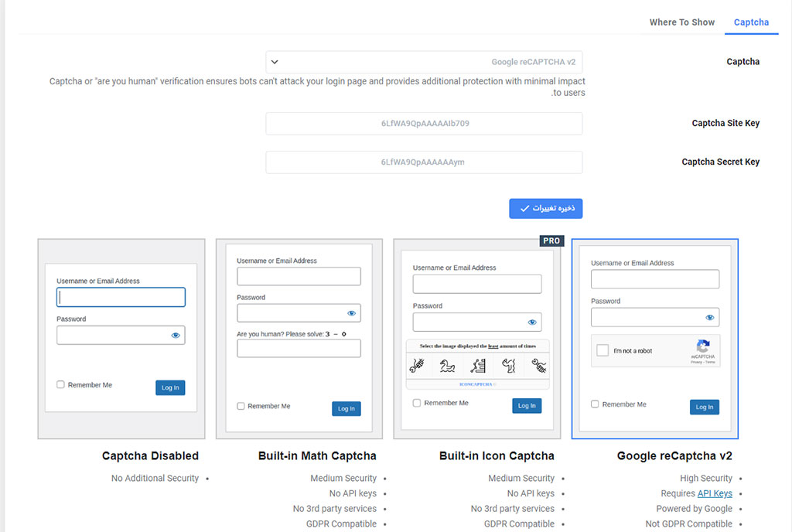Viewport: 792px width, 532px height.
Task: Click the No Additional Security text
Action: 155,478
